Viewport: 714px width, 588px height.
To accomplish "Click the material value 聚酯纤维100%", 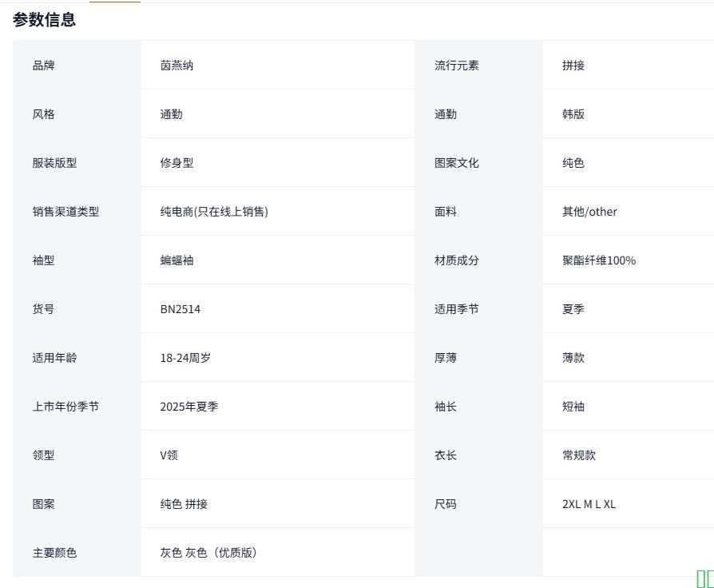I will [x=599, y=260].
